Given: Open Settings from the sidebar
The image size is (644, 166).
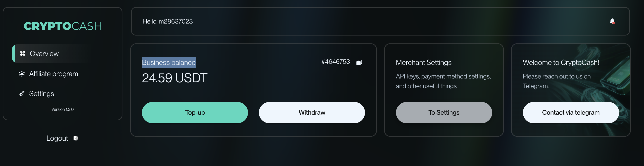Looking at the screenshot, I should [41, 93].
